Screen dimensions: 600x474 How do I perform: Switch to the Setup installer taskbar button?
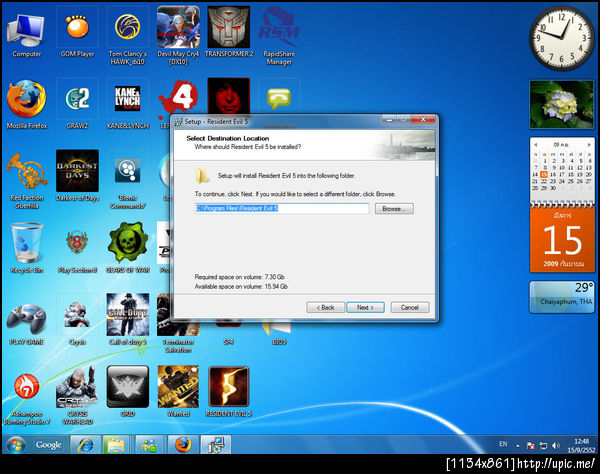(x=216, y=445)
